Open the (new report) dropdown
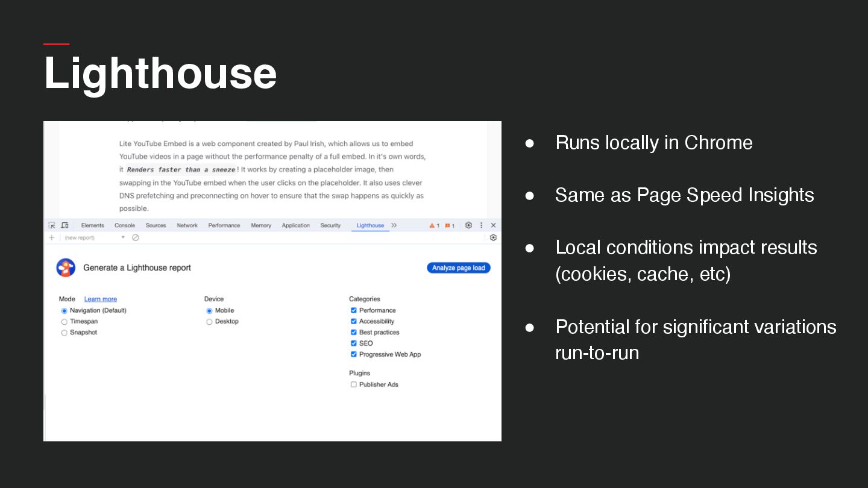Screen dimensions: 868x488 95,237
